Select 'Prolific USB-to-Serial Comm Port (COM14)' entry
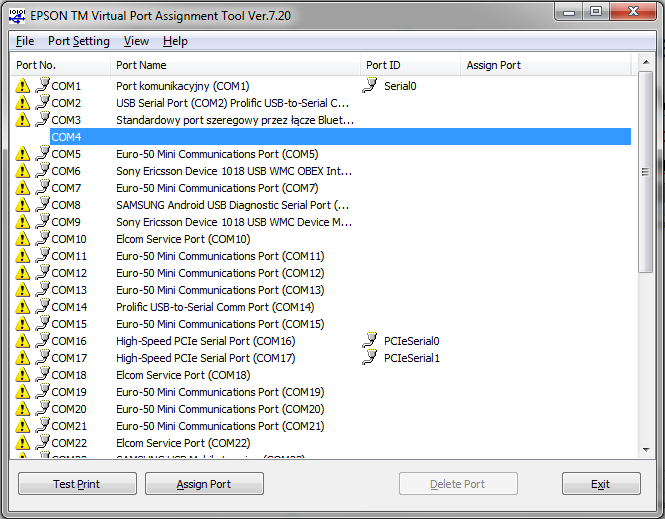This screenshot has width=665, height=519. (215, 307)
